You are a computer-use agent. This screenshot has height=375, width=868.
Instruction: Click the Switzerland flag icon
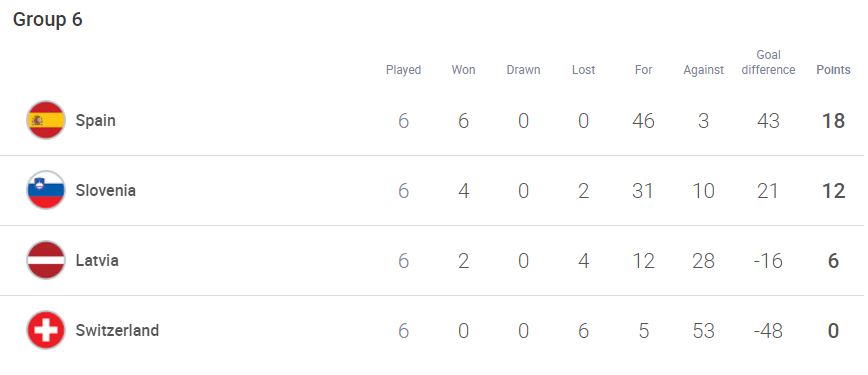[x=46, y=330]
